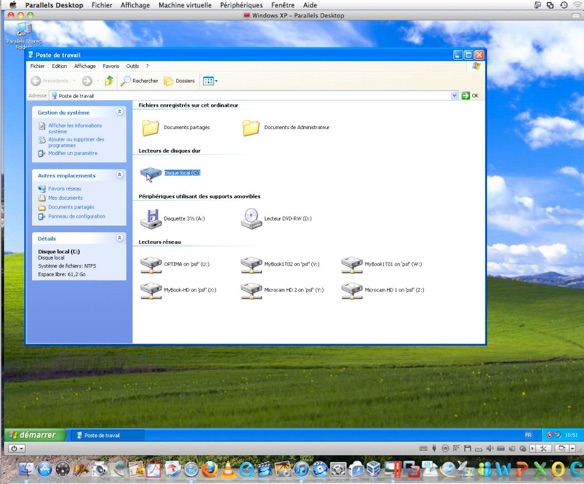
Task: Open Machine virtuelle menu in menu bar
Action: coord(185,5)
